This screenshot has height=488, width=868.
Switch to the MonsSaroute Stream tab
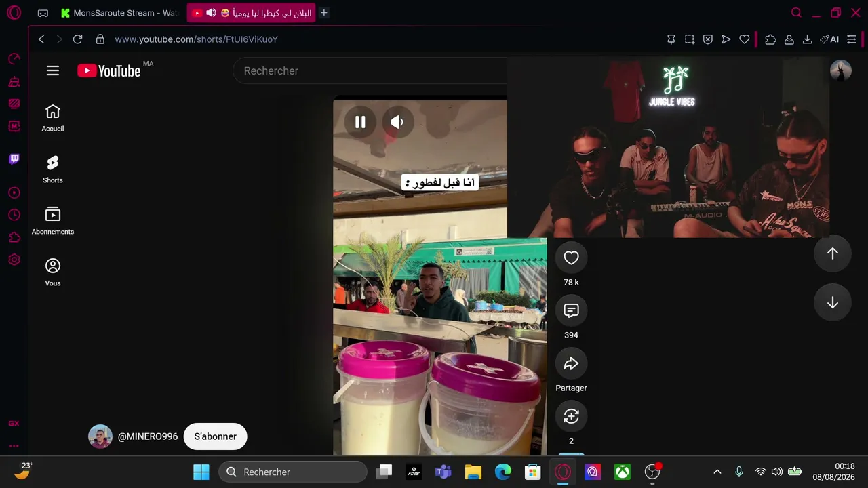pyautogui.click(x=119, y=13)
